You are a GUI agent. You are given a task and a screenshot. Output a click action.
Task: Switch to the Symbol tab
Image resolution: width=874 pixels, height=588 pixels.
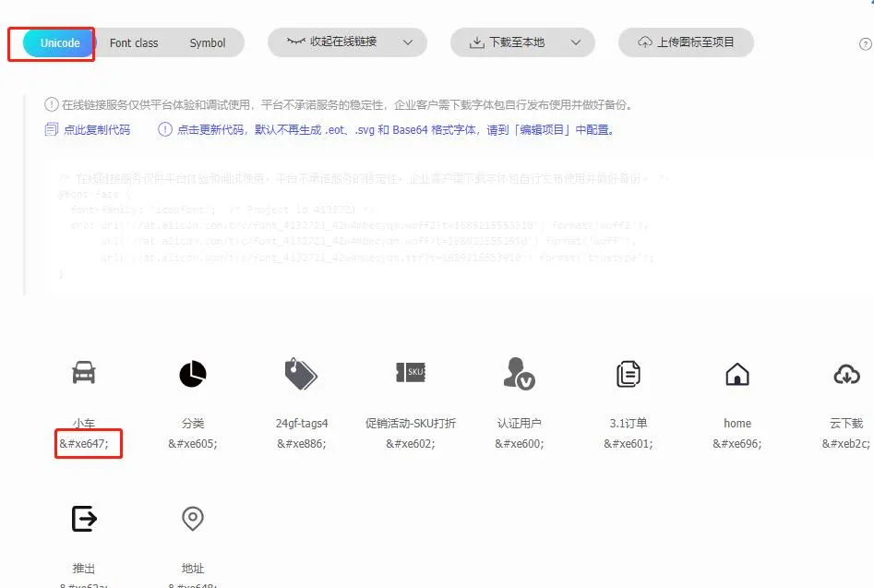coord(208,43)
